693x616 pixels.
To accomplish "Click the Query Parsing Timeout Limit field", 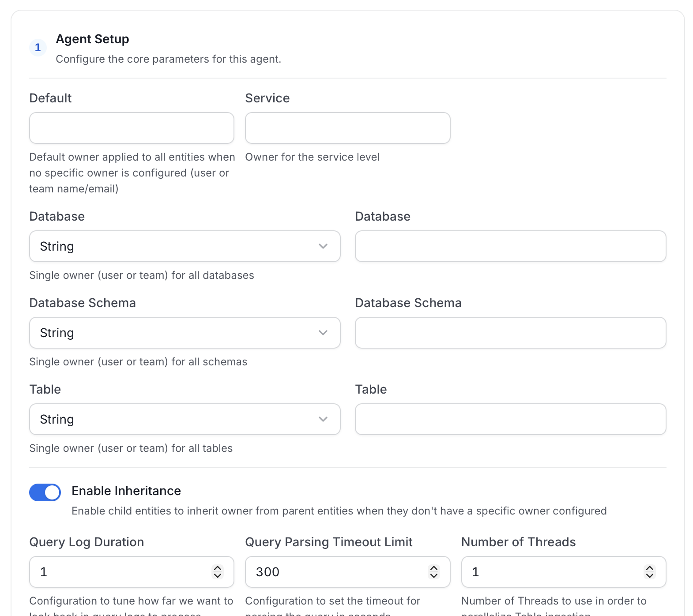I will [348, 572].
